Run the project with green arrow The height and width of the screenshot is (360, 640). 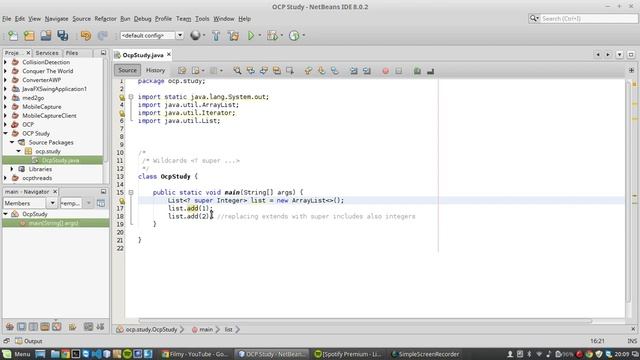[251, 36]
